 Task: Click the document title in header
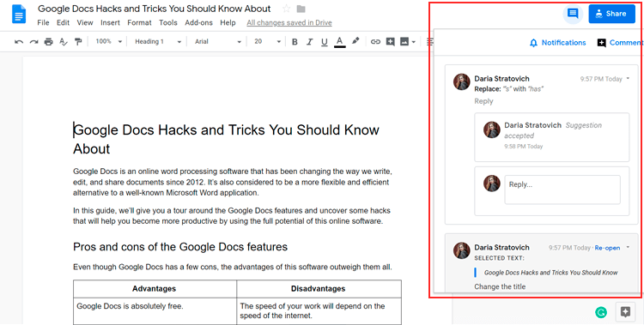point(155,9)
